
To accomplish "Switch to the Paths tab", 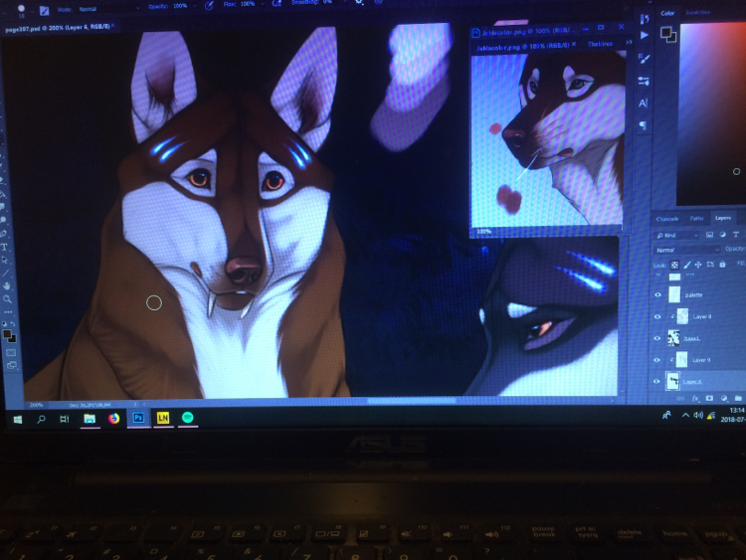I will pos(696,219).
